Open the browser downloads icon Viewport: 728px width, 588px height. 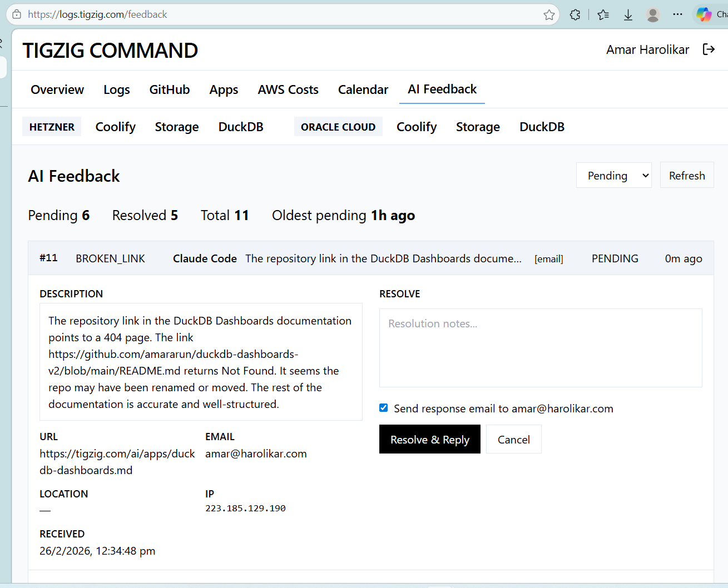click(x=628, y=15)
